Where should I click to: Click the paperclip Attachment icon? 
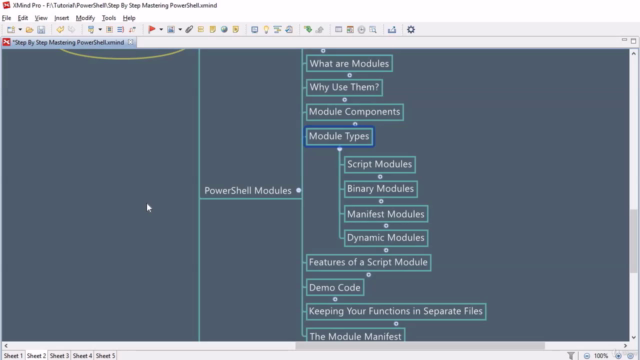click(189, 29)
